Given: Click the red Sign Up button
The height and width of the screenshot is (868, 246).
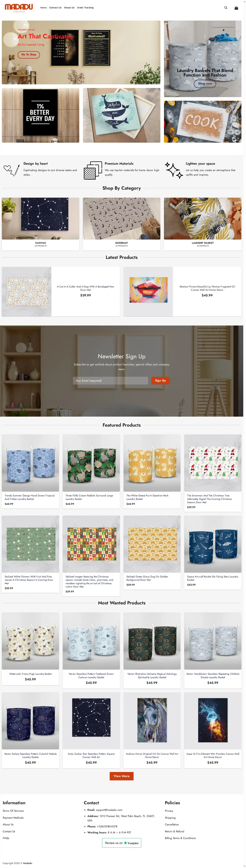Looking at the screenshot, I should click(x=160, y=380).
